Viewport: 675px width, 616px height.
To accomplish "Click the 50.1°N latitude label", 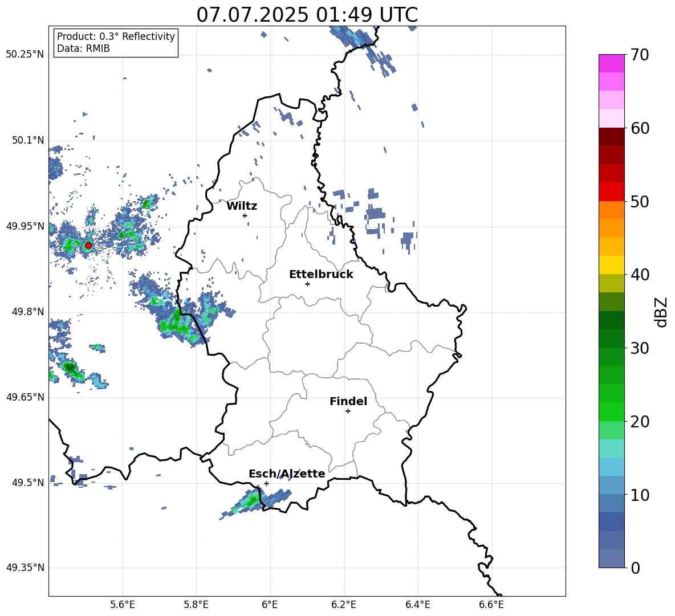I will click(x=28, y=140).
